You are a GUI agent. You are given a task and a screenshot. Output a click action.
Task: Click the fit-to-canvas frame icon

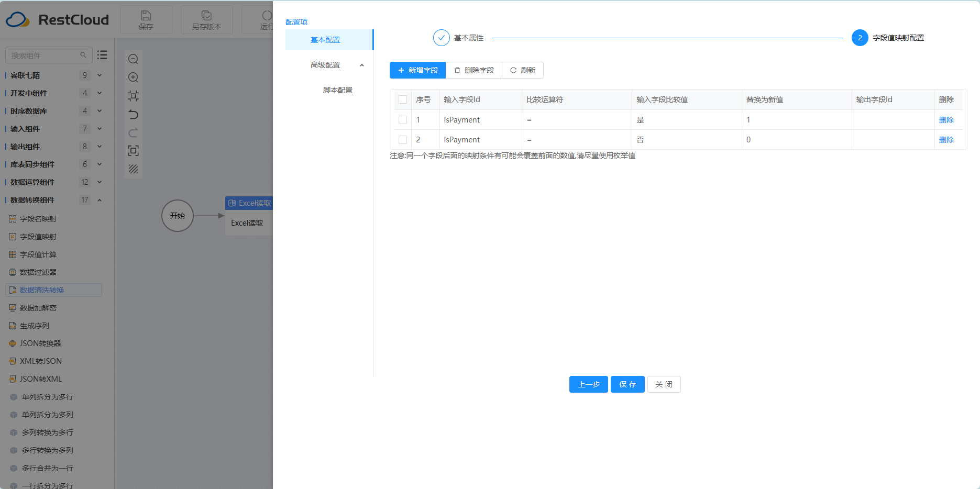(133, 96)
